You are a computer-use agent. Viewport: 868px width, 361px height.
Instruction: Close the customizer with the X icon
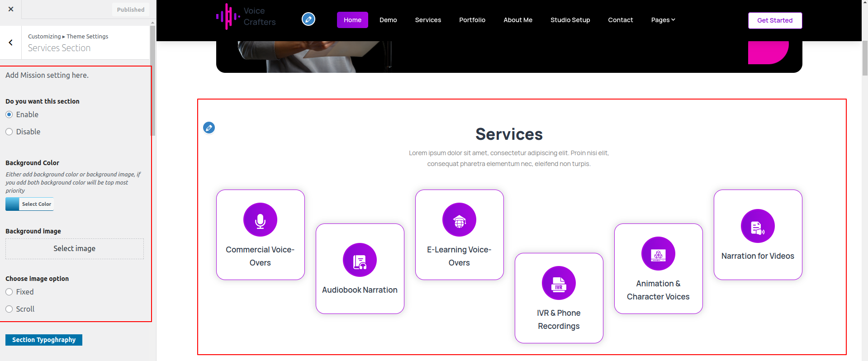pos(11,9)
